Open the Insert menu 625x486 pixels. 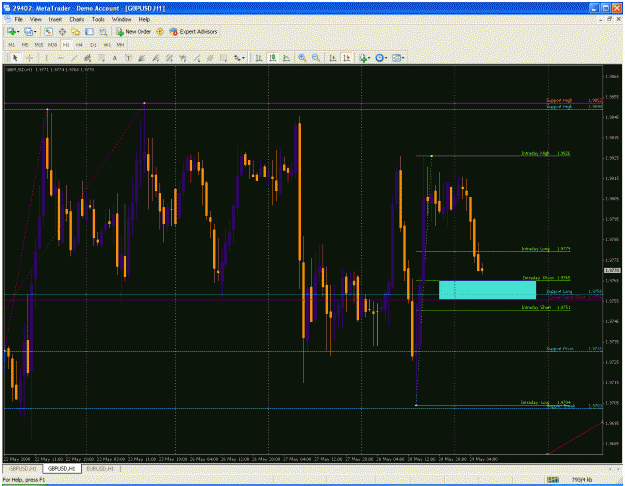pos(55,19)
